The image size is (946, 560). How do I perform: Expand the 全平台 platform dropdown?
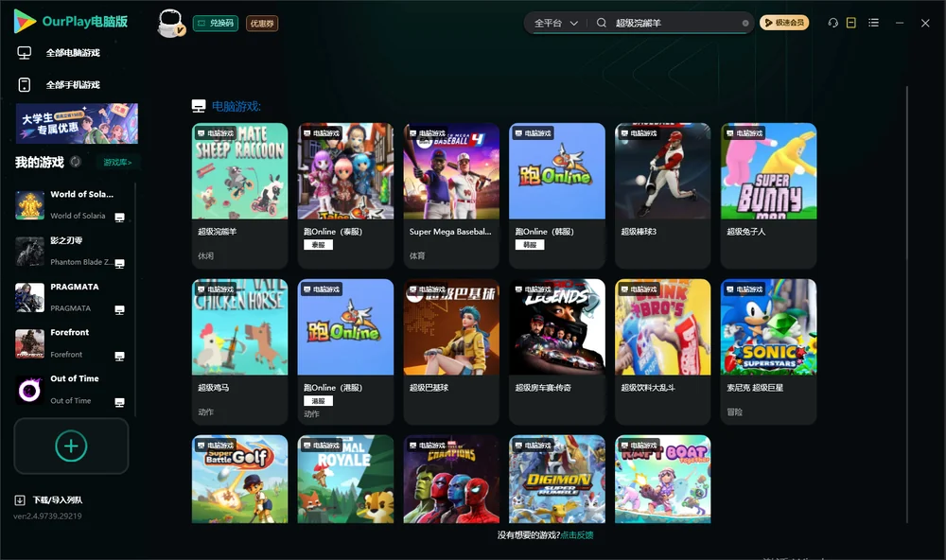[555, 23]
